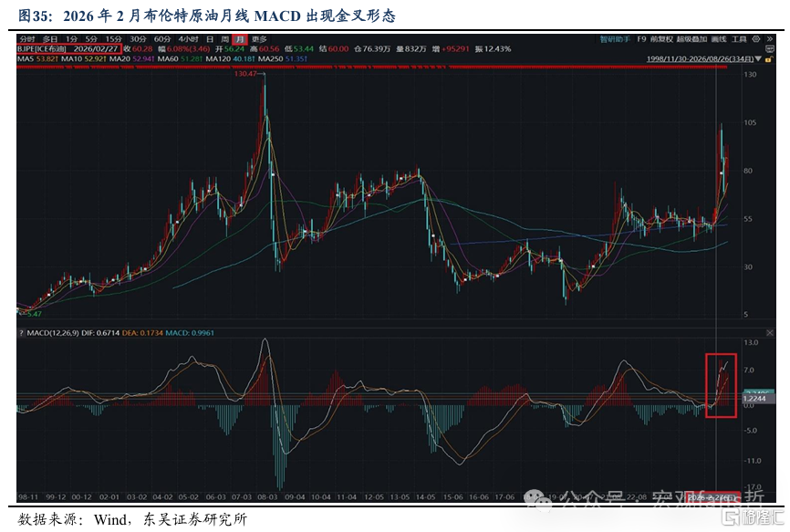Click the DIF: 0.6714 value
Screen dimensions: 790x532
pos(100,333)
